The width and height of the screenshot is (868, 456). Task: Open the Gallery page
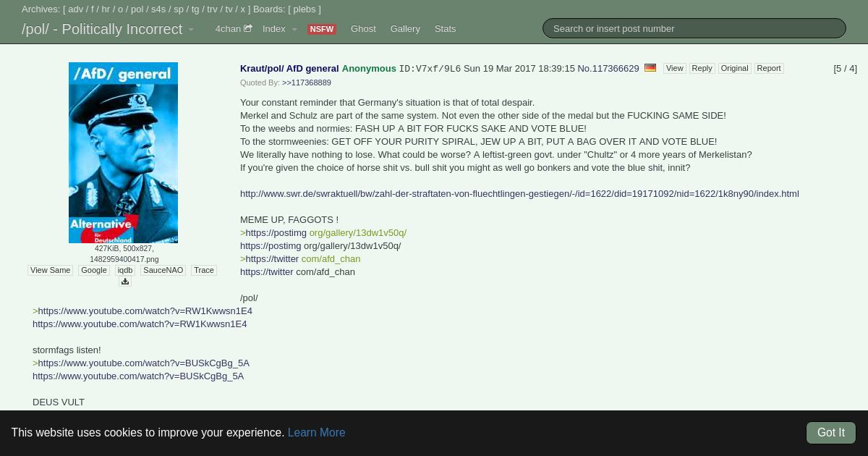[x=405, y=29]
